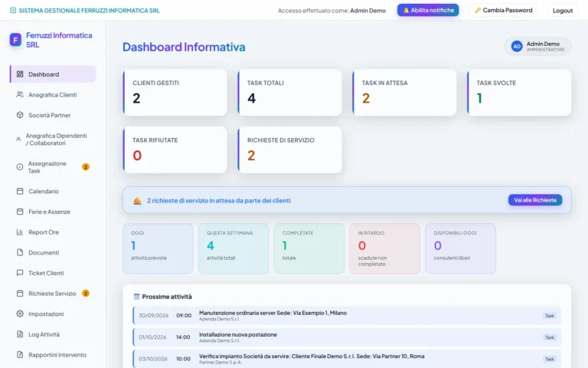Click the Assegnazione Task badge showing 2
Screen dimensions: 588x368
click(86, 166)
